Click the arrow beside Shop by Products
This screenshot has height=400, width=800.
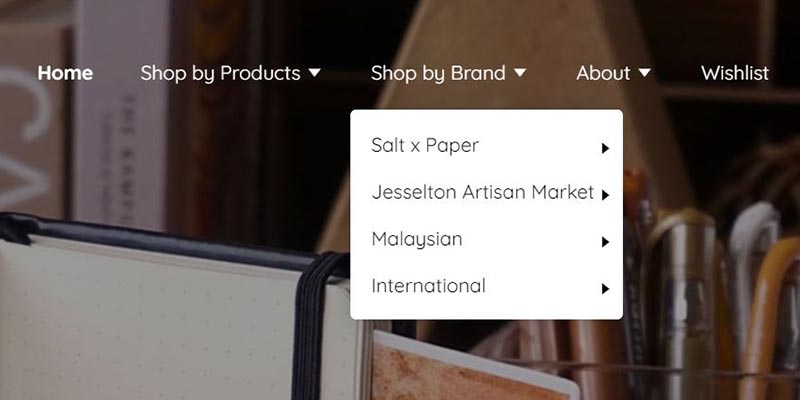coord(314,73)
